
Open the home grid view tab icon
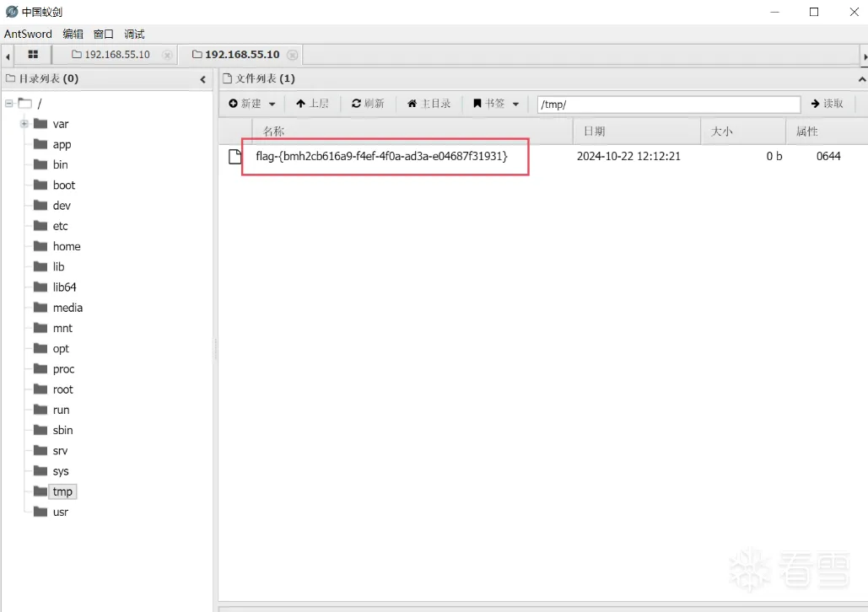(x=33, y=54)
